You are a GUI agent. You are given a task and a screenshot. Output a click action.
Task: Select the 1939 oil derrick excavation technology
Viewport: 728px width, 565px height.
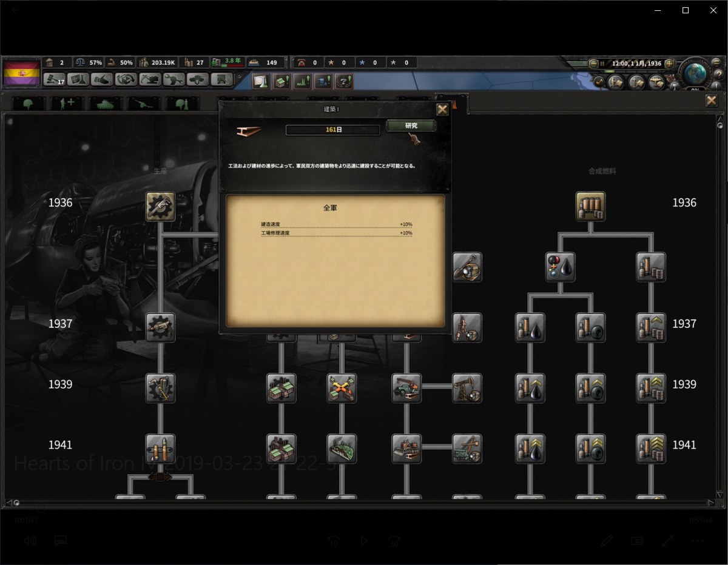467,389
